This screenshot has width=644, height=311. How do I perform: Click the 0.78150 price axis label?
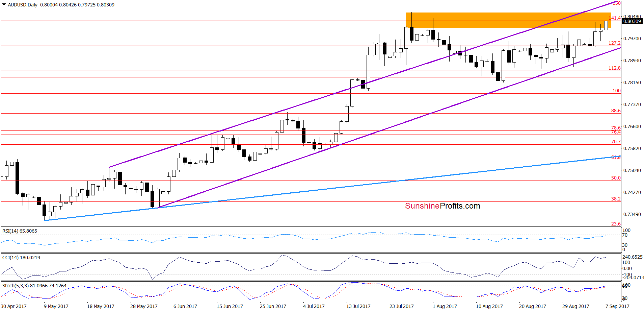(x=632, y=82)
